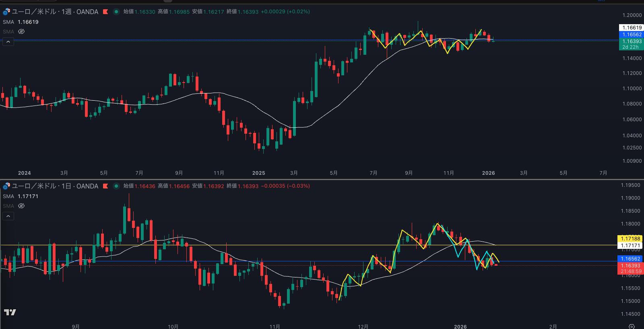Click the red flag icon on weekly chart
This screenshot has width=644, height=329.
[105, 12]
